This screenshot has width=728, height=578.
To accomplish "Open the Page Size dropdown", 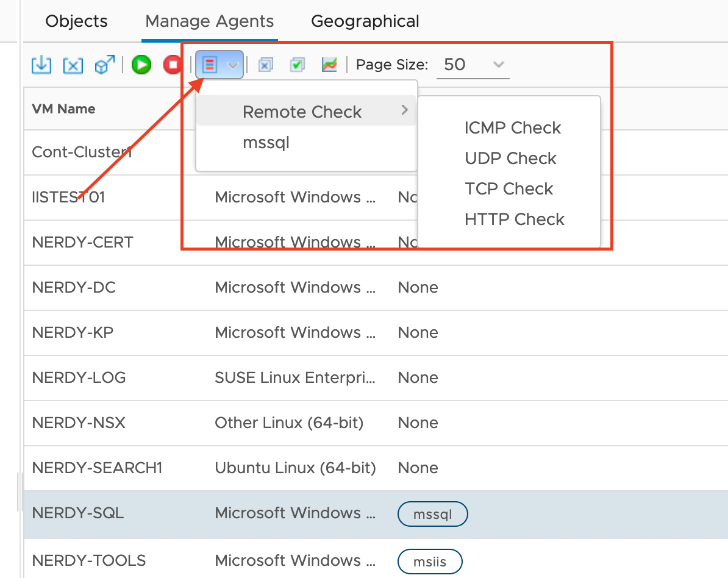I will 473,65.
